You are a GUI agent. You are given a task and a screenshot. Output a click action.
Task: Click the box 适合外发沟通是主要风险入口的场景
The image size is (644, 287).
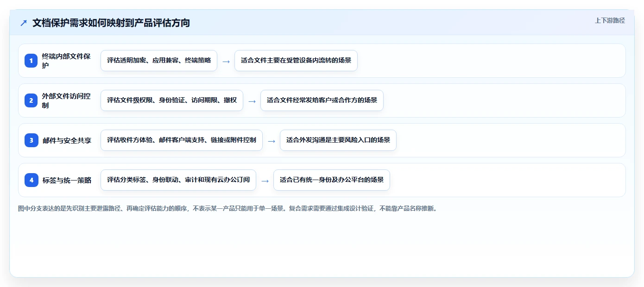[338, 140]
